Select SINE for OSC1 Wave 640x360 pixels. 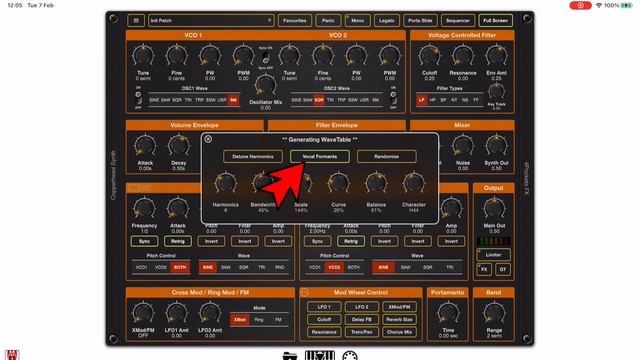[154, 100]
